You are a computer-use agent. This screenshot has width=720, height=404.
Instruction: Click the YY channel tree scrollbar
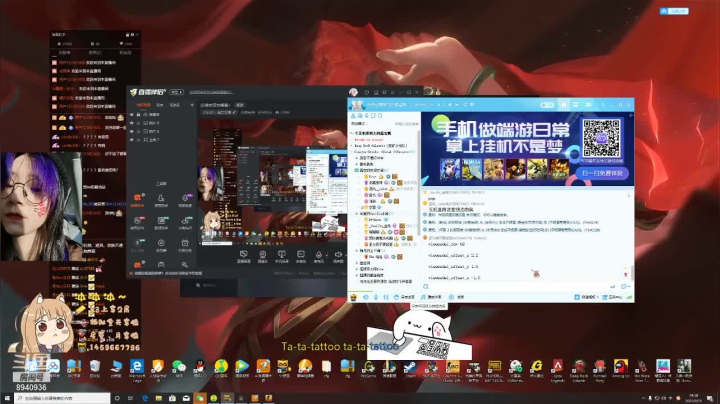[x=418, y=184]
